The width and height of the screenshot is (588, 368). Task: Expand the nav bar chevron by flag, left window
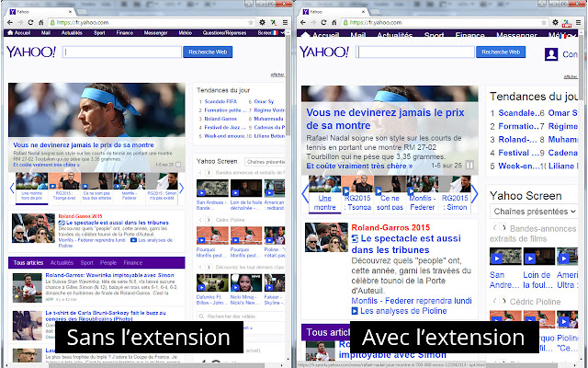[282, 33]
